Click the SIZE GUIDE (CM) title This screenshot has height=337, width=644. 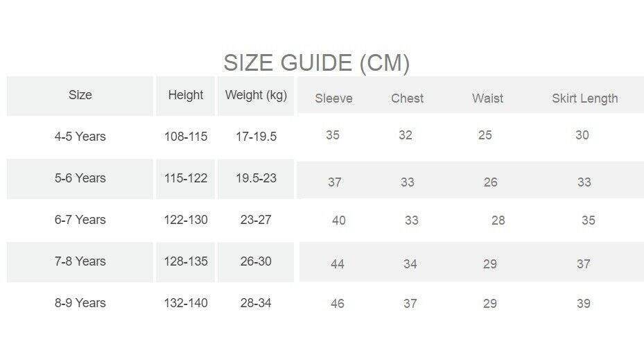[x=316, y=63]
